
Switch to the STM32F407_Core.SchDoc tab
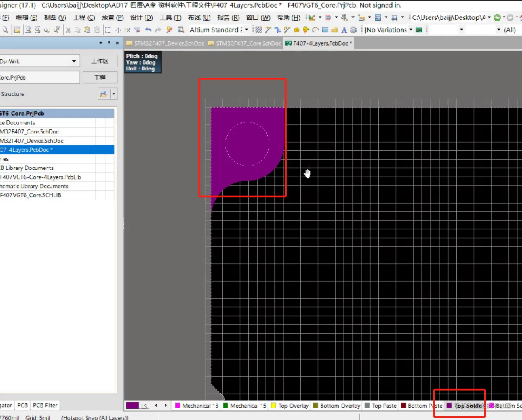tap(244, 43)
